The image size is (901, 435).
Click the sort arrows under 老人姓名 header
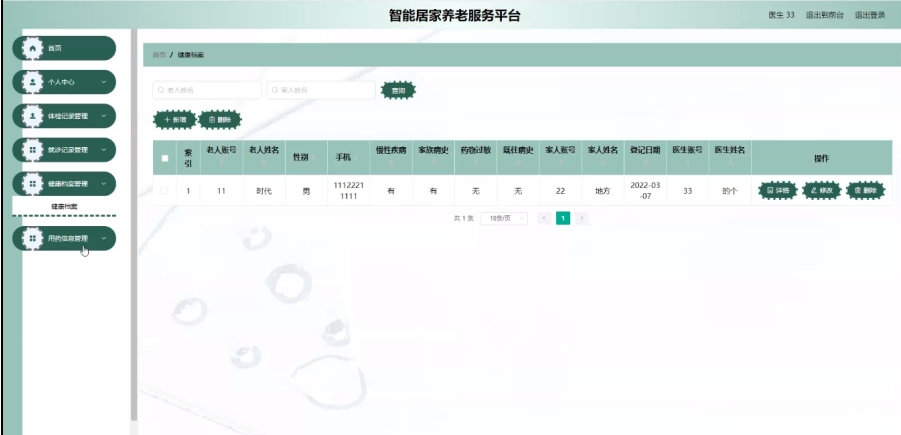pyautogui.click(x=264, y=163)
